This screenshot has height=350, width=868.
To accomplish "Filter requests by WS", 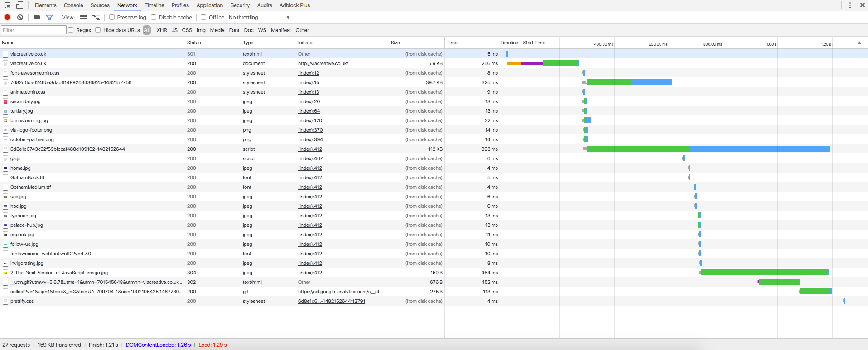I will pyautogui.click(x=262, y=30).
